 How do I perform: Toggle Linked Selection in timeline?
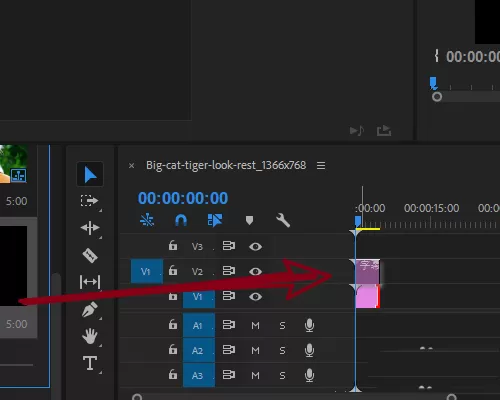coord(215,220)
